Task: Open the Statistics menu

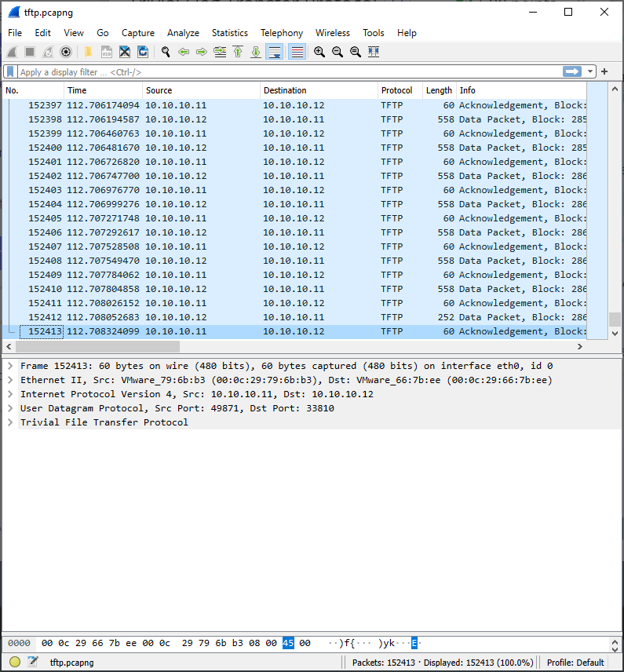Action: click(229, 33)
